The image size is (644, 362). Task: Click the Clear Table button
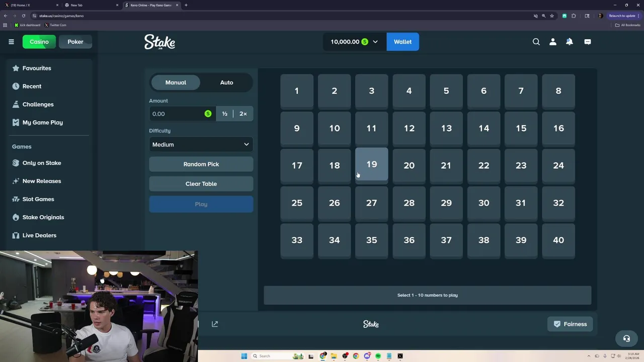(x=201, y=184)
